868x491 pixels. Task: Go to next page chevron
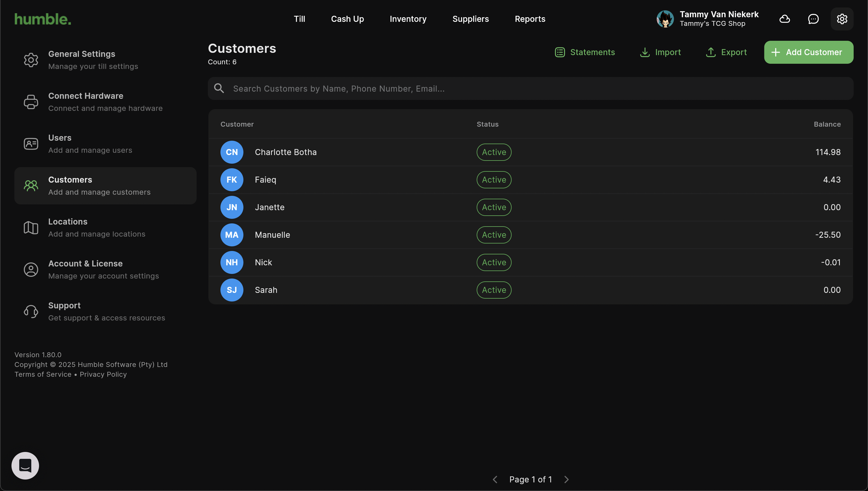tap(566, 479)
